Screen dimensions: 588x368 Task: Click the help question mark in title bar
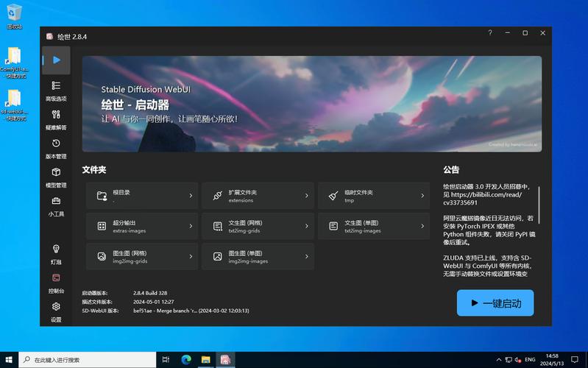point(490,33)
